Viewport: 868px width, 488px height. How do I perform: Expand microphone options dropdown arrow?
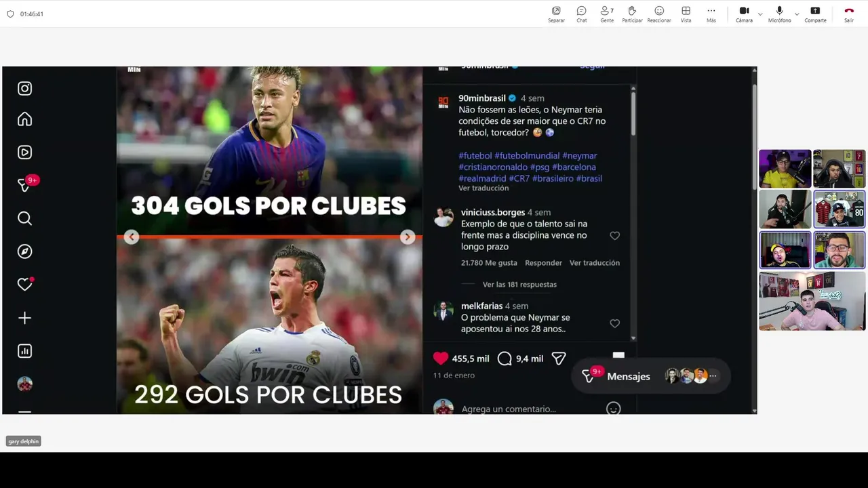click(x=797, y=14)
